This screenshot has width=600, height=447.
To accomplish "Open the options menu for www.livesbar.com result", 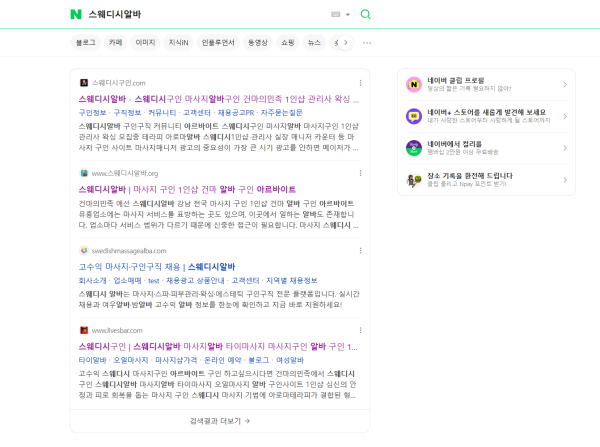I will click(361, 329).
